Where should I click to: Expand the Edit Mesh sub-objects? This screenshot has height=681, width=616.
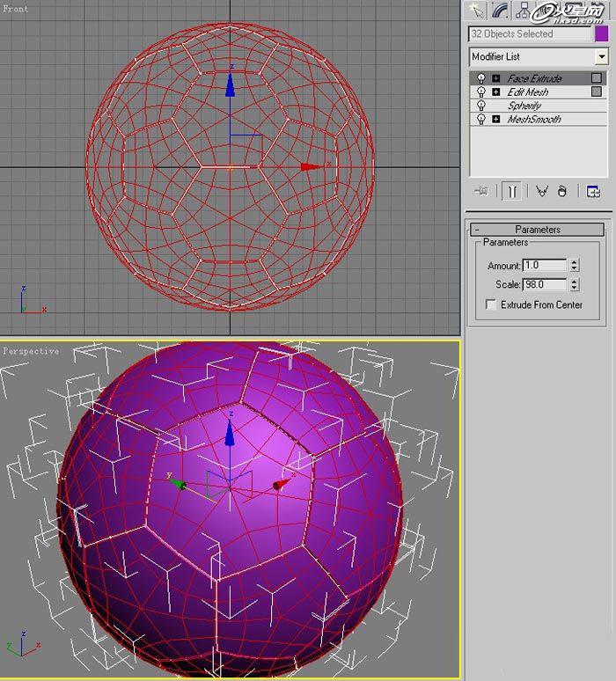496,92
